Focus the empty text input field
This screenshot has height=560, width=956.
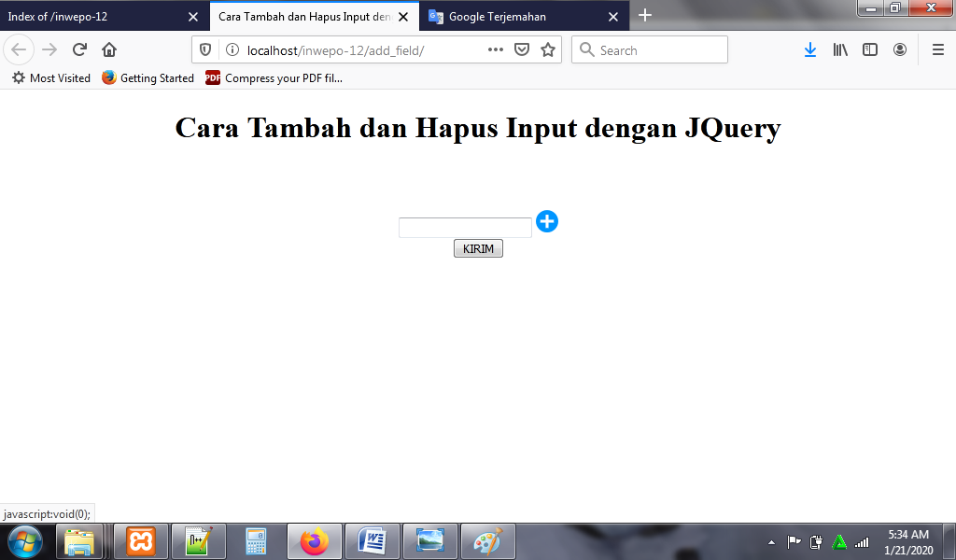(465, 228)
